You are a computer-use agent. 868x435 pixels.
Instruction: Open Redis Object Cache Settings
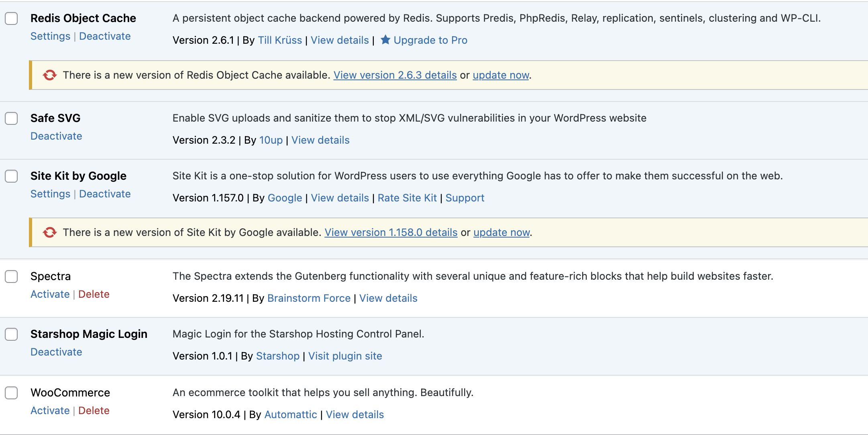point(50,36)
